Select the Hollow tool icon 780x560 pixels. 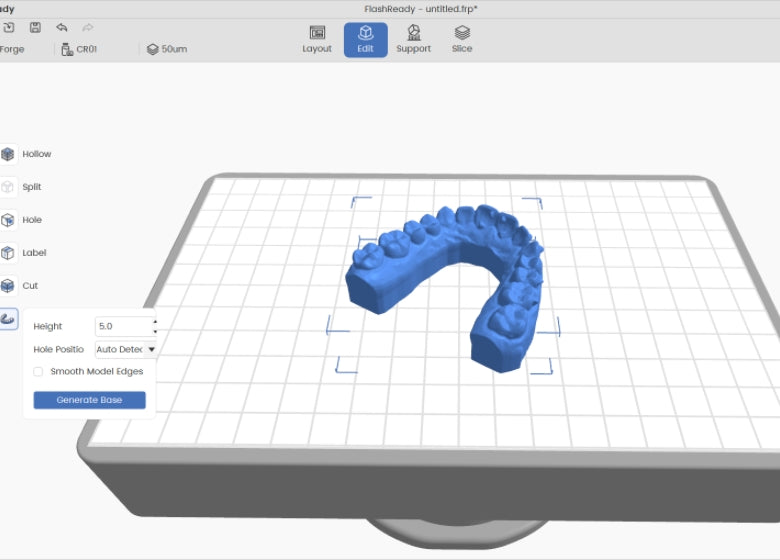point(8,154)
